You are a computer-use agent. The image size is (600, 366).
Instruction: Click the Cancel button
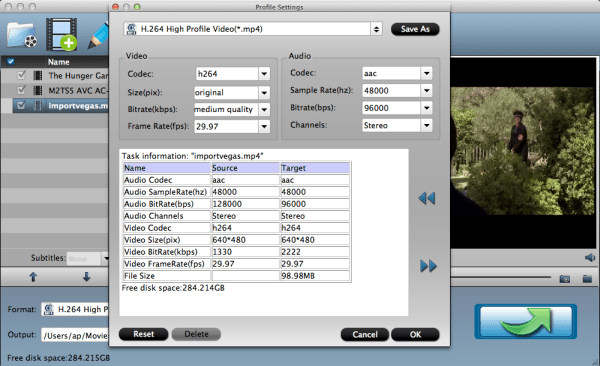coord(365,335)
